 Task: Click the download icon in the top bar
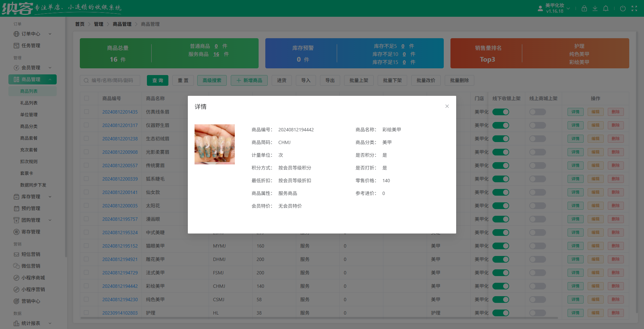point(595,8)
